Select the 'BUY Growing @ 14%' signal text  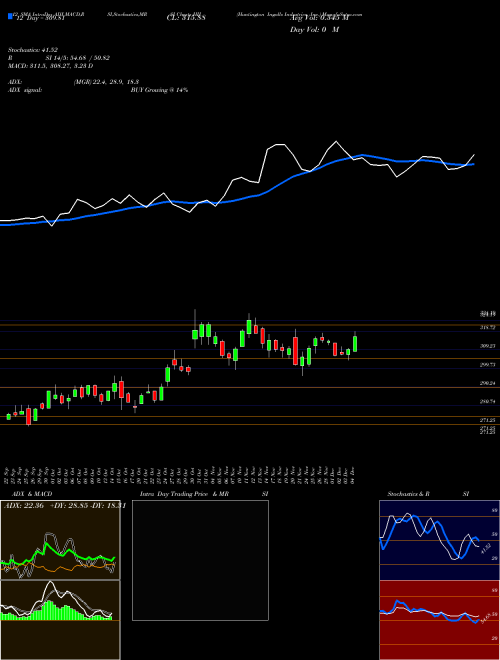click(159, 90)
